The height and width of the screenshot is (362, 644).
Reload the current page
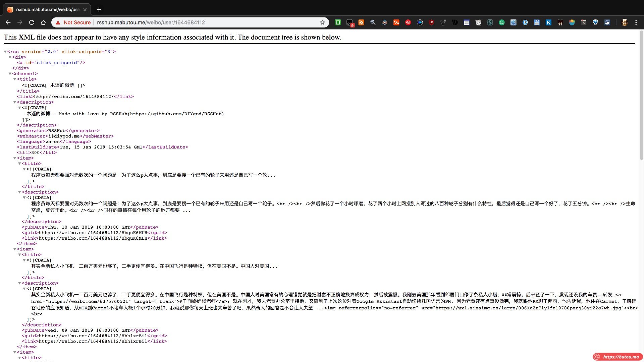pyautogui.click(x=32, y=22)
